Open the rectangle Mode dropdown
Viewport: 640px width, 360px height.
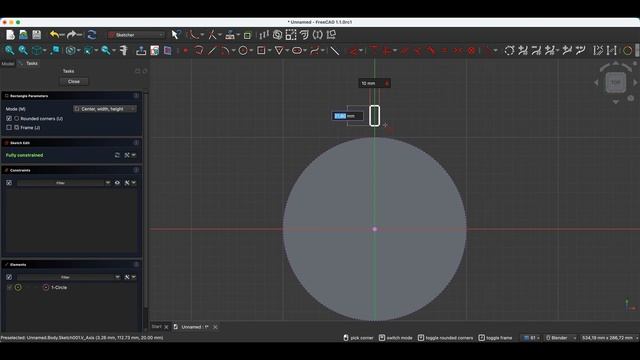tap(104, 109)
